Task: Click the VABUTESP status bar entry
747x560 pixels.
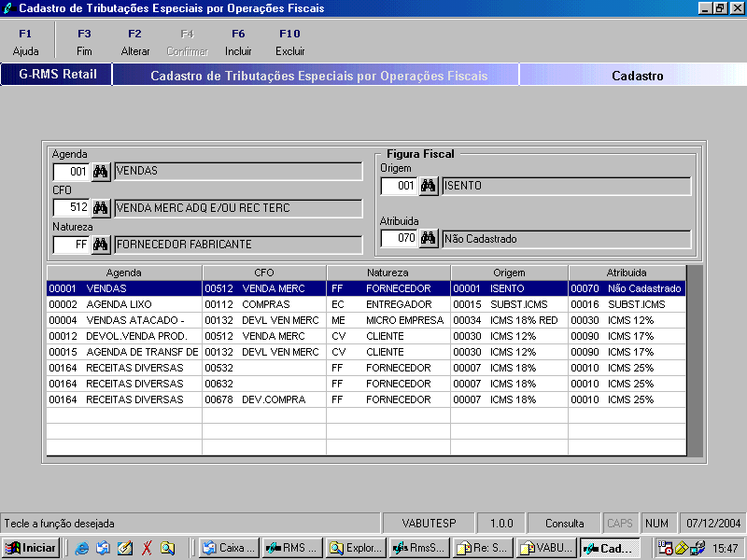Action: 429,524
